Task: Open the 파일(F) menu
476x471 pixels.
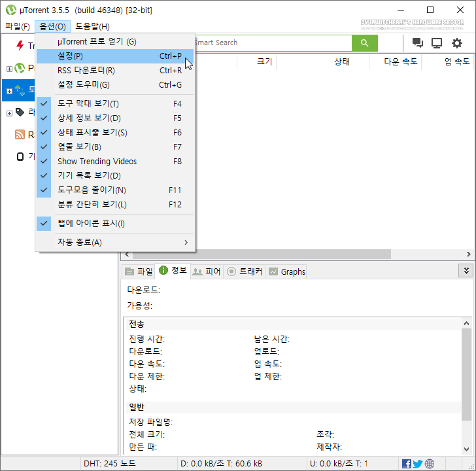Action: pos(18,27)
